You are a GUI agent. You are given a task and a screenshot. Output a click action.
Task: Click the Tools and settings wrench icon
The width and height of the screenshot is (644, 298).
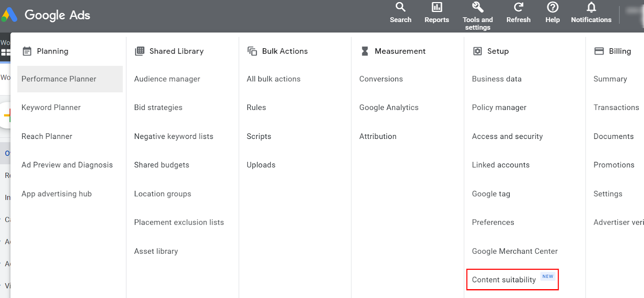click(478, 7)
